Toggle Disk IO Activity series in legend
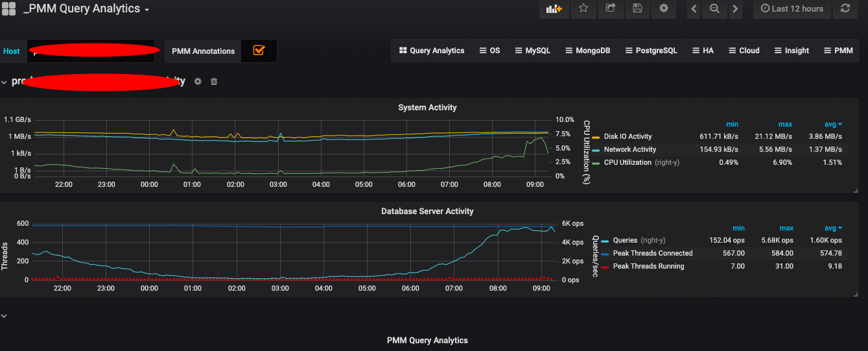 628,136
